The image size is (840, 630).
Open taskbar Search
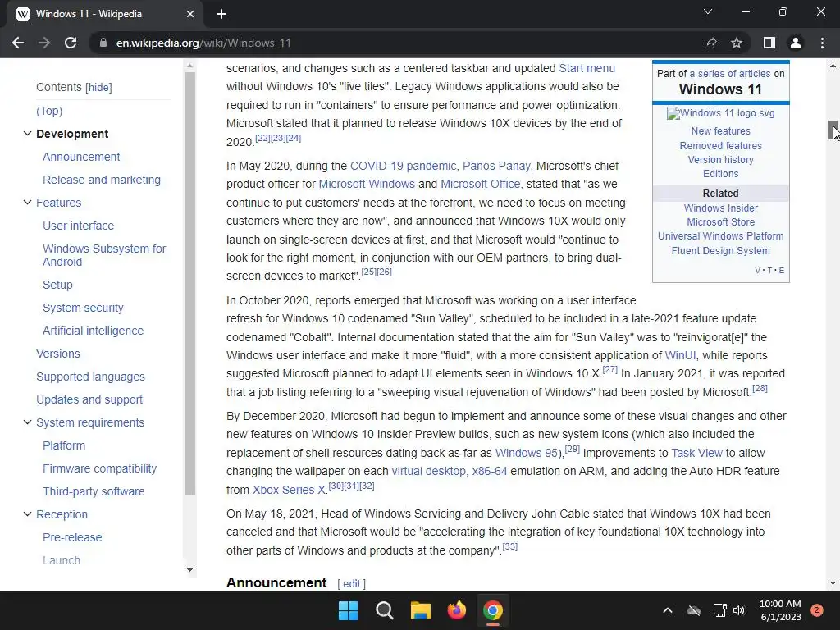click(x=385, y=610)
